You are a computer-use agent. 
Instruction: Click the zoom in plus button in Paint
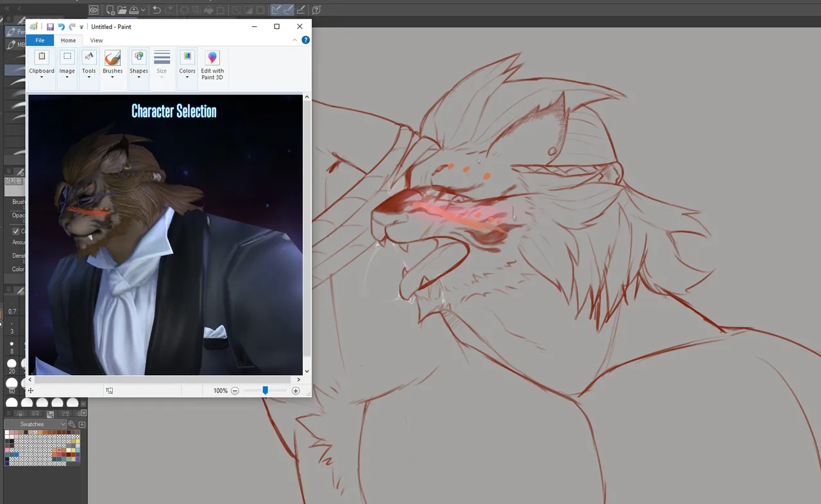[x=296, y=391]
